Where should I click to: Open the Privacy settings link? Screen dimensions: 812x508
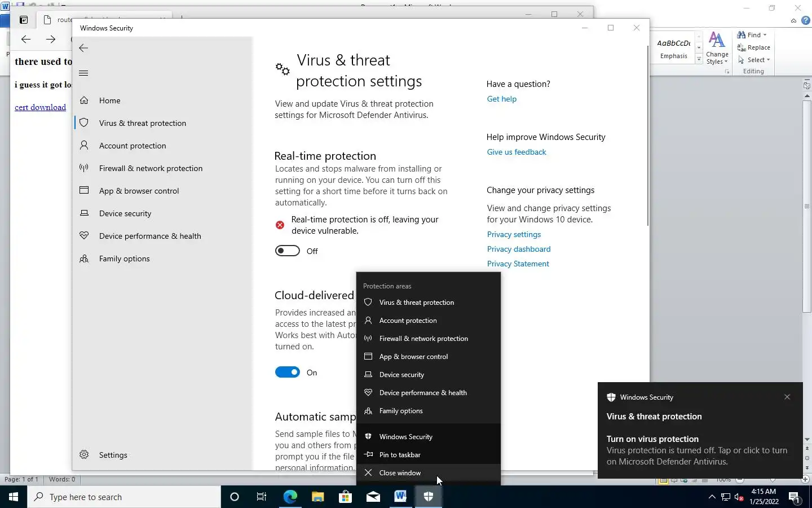pos(514,234)
